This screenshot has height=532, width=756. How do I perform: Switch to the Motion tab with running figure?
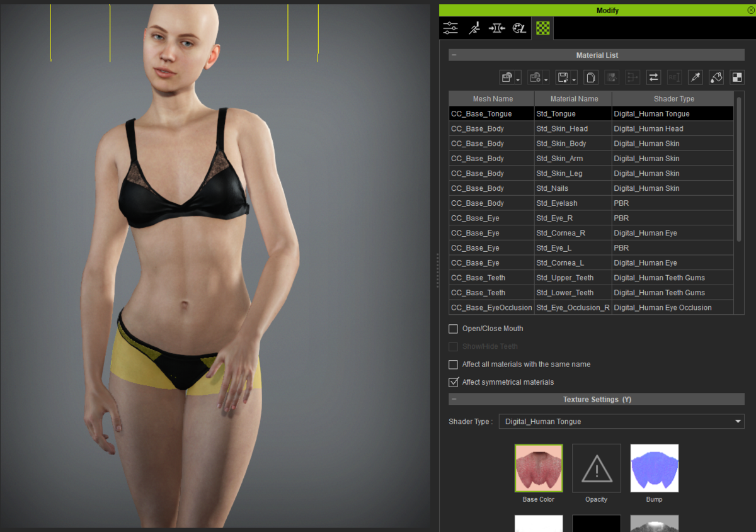474,28
